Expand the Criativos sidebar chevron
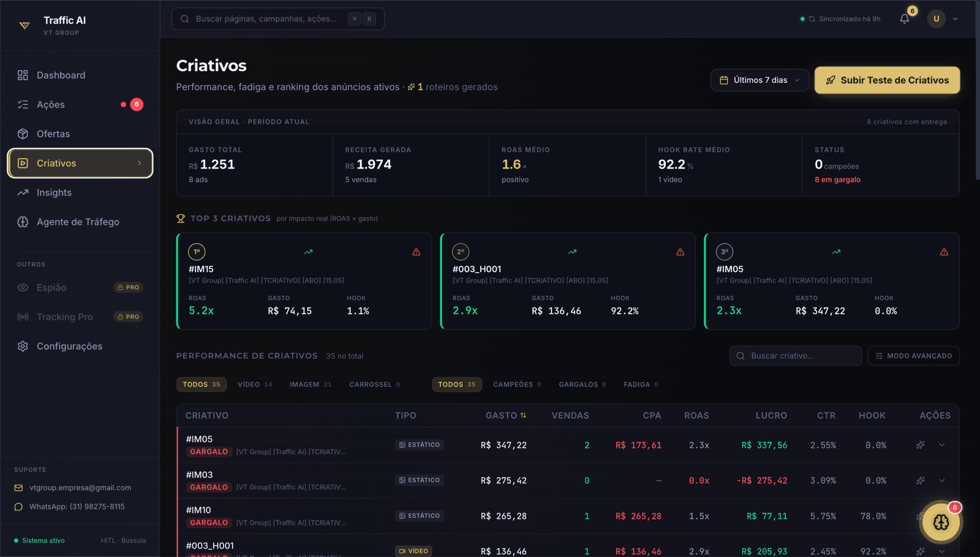 139,163
